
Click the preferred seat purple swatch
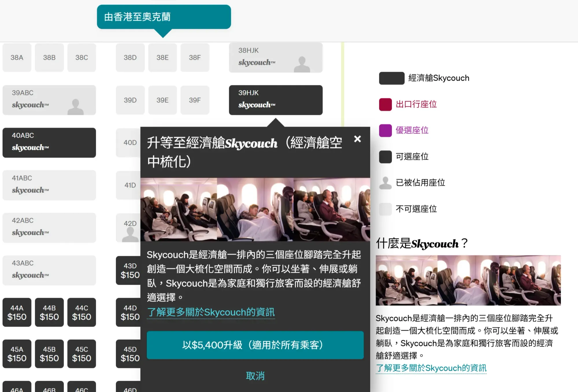click(385, 130)
